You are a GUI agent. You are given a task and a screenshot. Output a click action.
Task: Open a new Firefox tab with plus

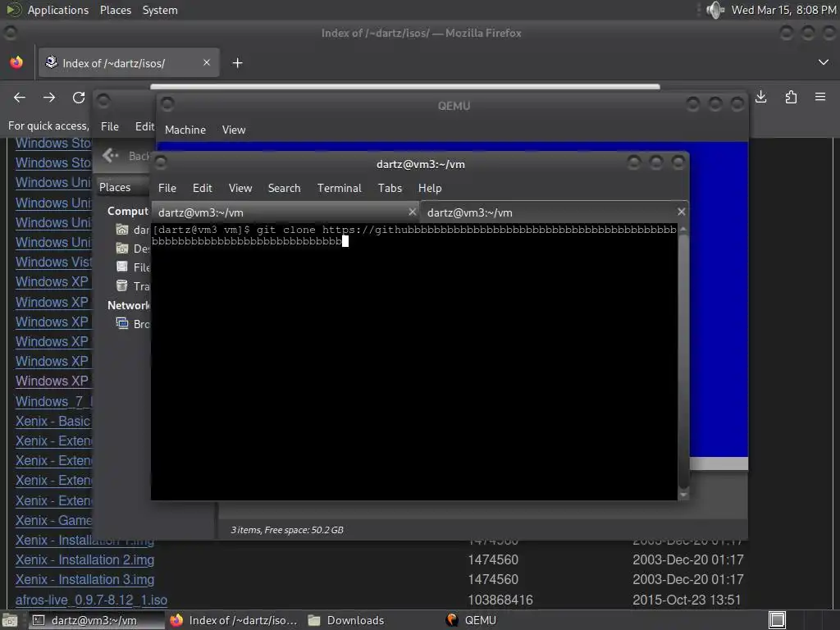coord(237,63)
